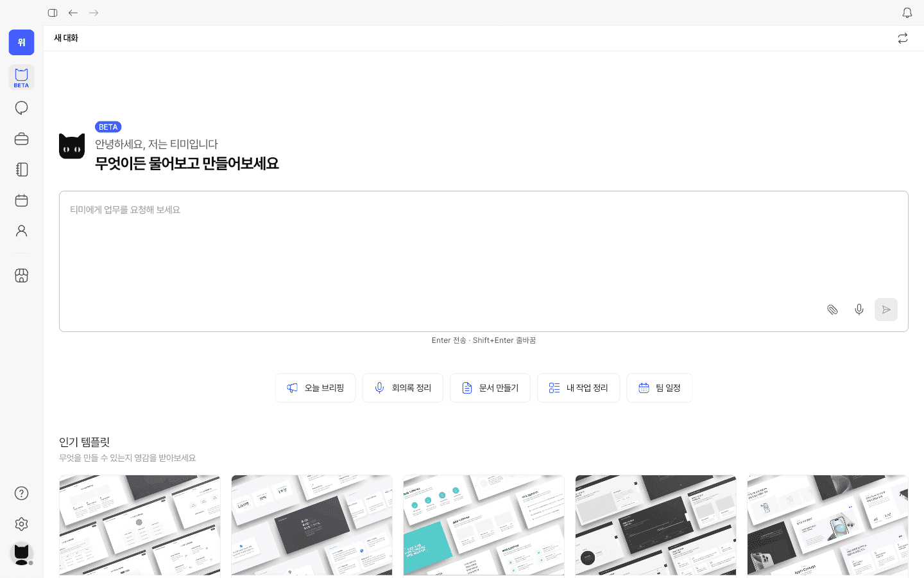Viewport: 924px width, 578px height.
Task: Click the 문서 만들기 quick action
Action: 490,388
